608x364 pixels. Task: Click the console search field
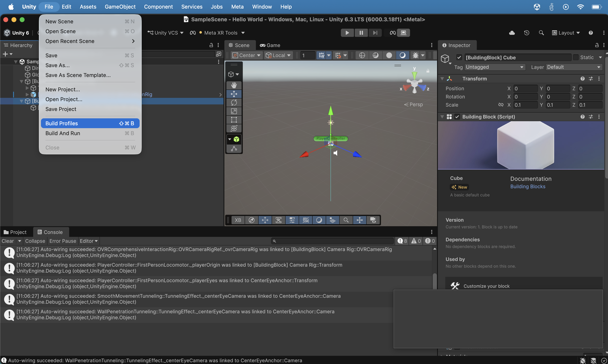pyautogui.click(x=332, y=241)
